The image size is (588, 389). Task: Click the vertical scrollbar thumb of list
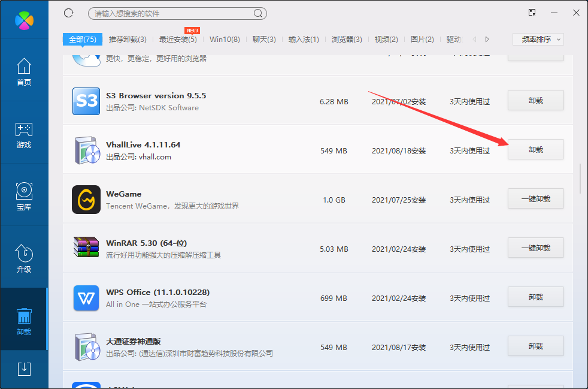pos(580,177)
